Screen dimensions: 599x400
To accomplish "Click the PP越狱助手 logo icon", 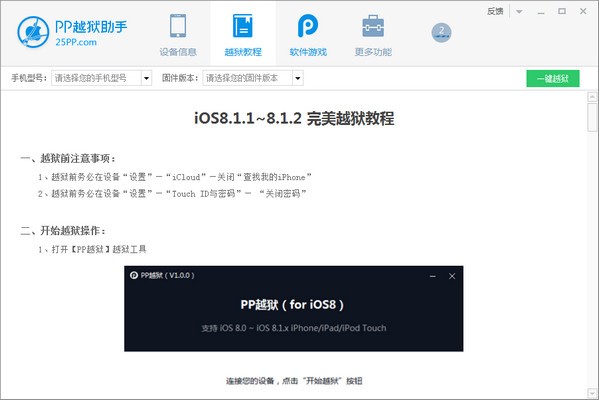I will tap(33, 32).
